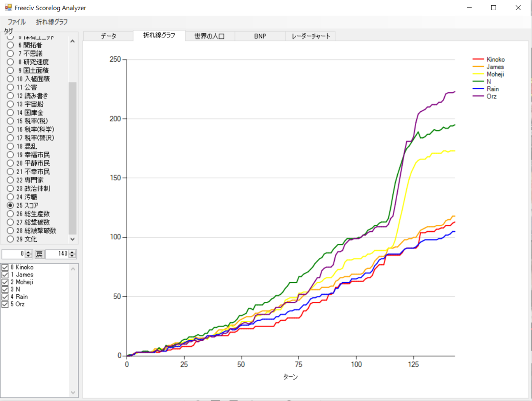Switch to the レーダーチャート tab
The height and width of the screenshot is (401, 532).
(311, 36)
